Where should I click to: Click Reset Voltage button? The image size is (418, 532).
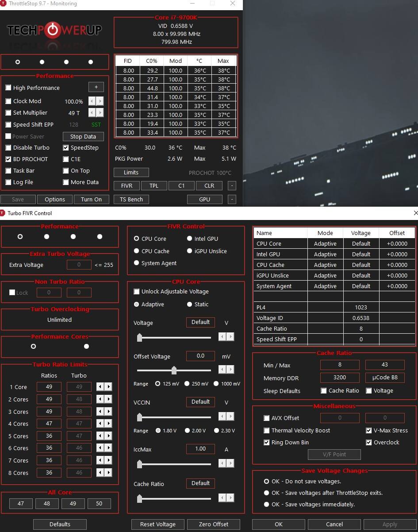coord(158,524)
